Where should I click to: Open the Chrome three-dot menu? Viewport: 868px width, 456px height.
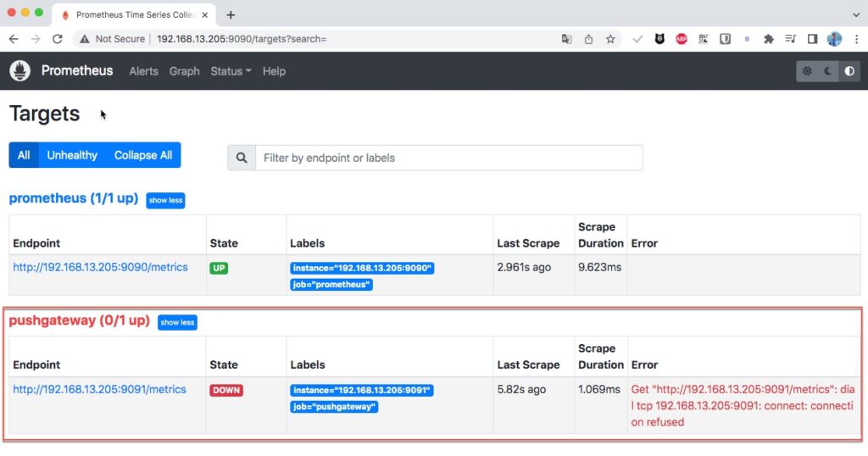(856, 39)
